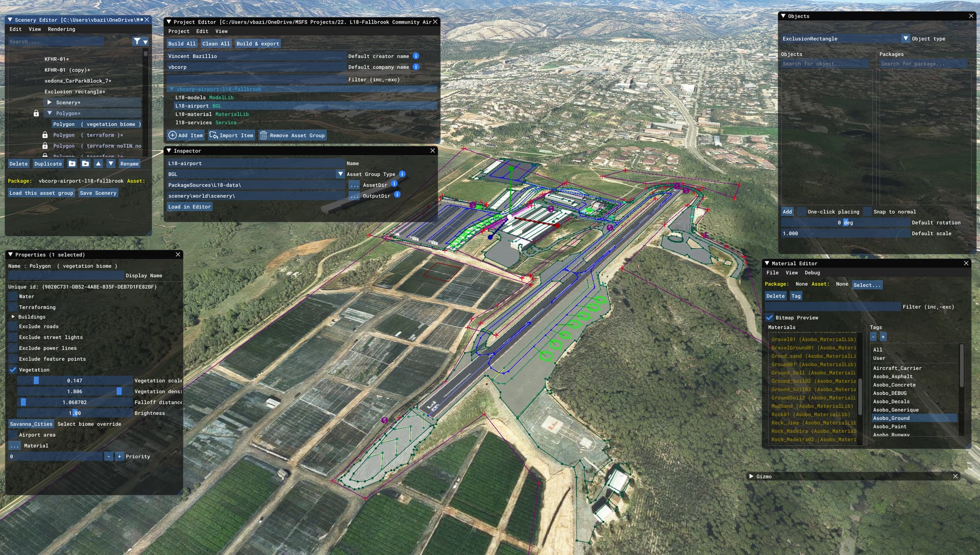Enable the Terraforming checkbox
Image resolution: width=980 pixels, height=555 pixels.
(x=13, y=307)
